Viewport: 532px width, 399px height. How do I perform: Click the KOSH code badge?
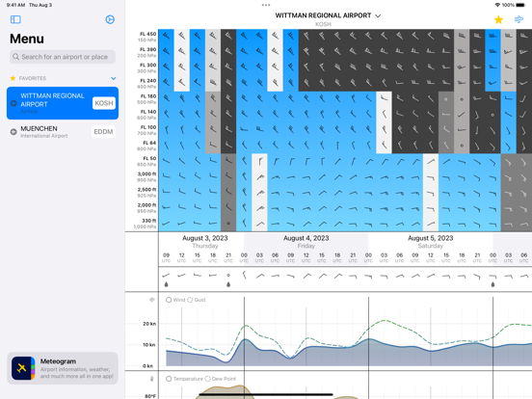point(104,103)
